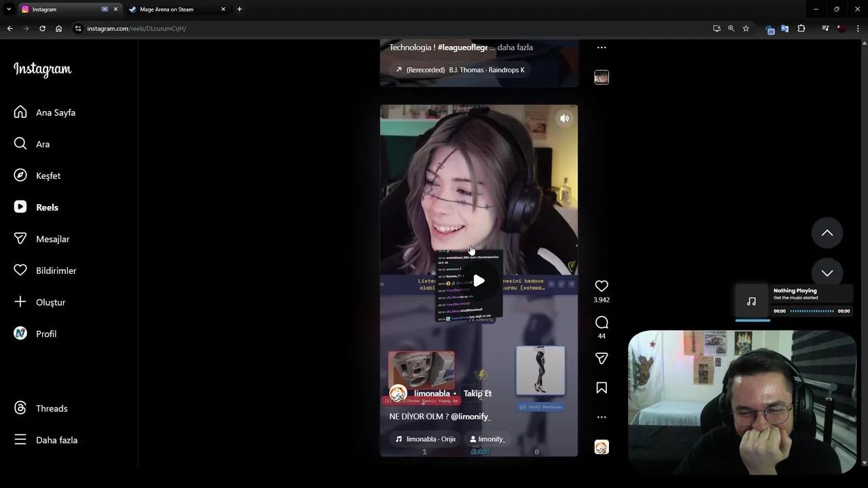
Task: Open the zoom magnifier icon in address bar
Action: (x=731, y=28)
